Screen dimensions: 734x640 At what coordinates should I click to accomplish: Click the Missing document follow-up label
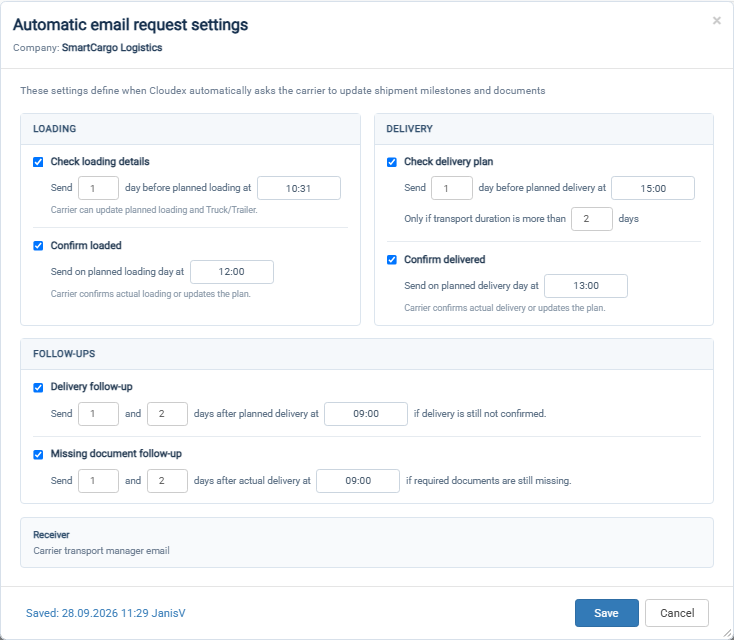tap(116, 454)
